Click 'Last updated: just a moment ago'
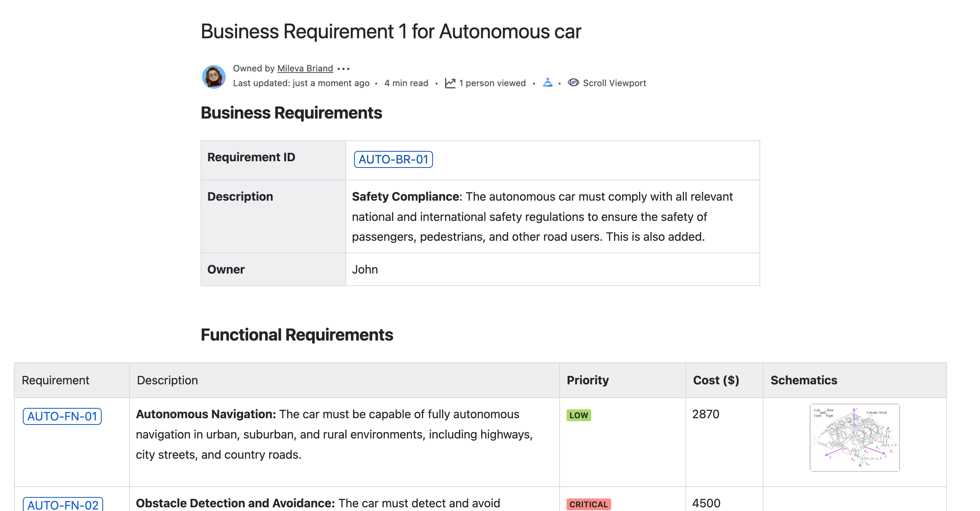The width and height of the screenshot is (980, 511). tap(301, 82)
